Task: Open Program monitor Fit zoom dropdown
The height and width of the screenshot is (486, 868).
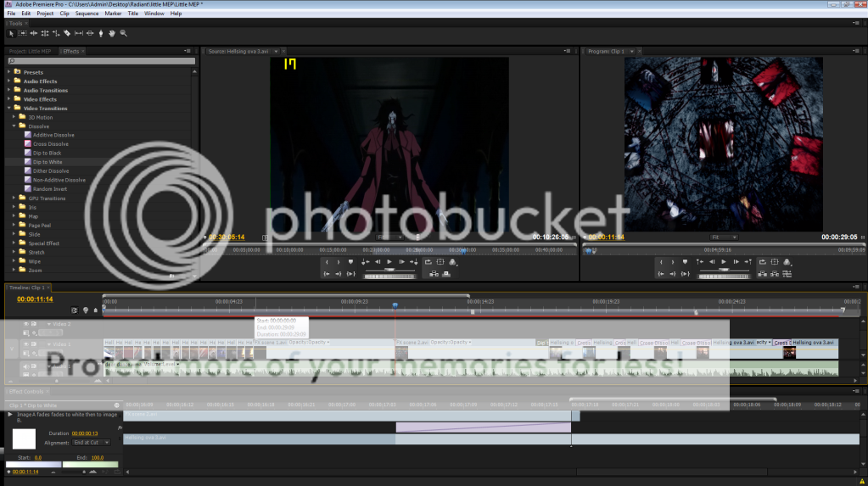Action: tap(724, 237)
